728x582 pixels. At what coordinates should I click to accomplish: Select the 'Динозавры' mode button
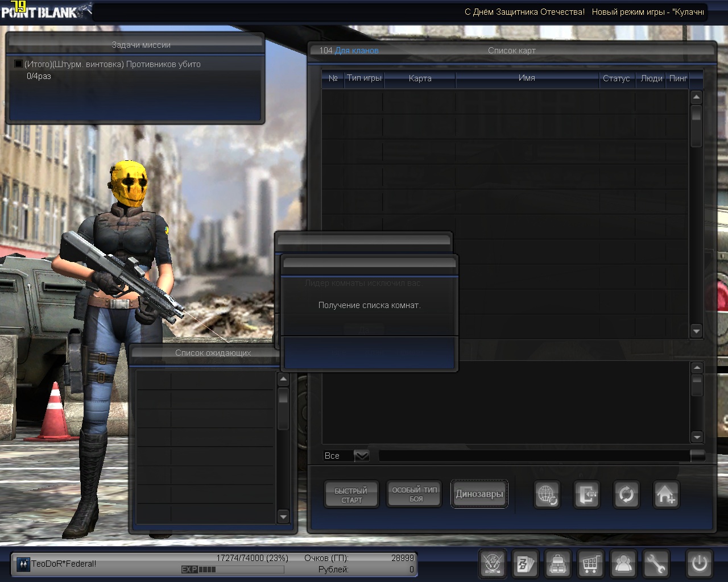(x=479, y=494)
